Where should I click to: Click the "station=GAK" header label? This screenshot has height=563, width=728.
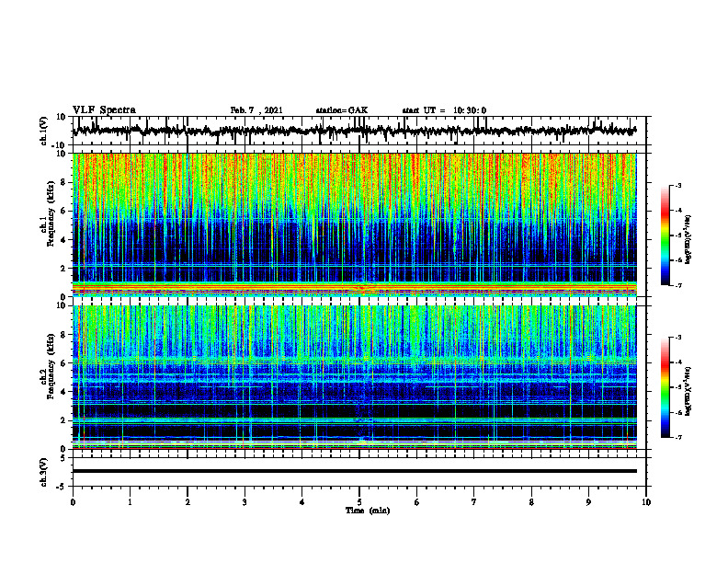[x=342, y=110]
